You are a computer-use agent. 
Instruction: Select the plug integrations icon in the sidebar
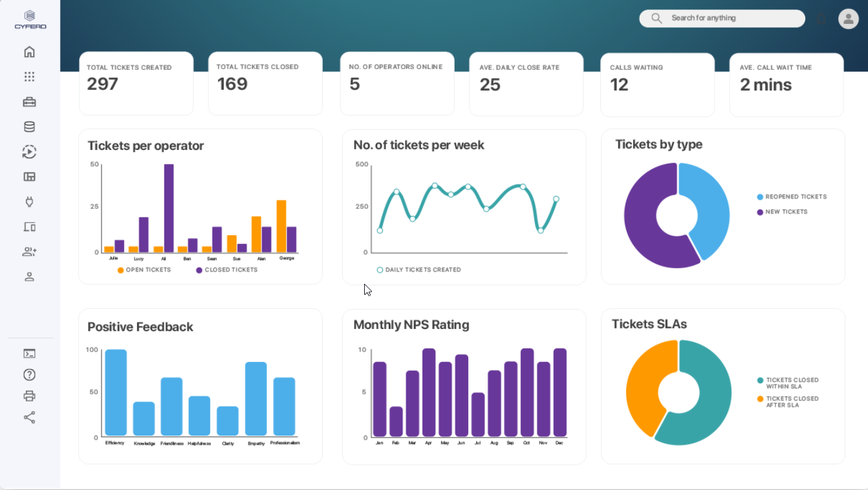click(x=29, y=202)
